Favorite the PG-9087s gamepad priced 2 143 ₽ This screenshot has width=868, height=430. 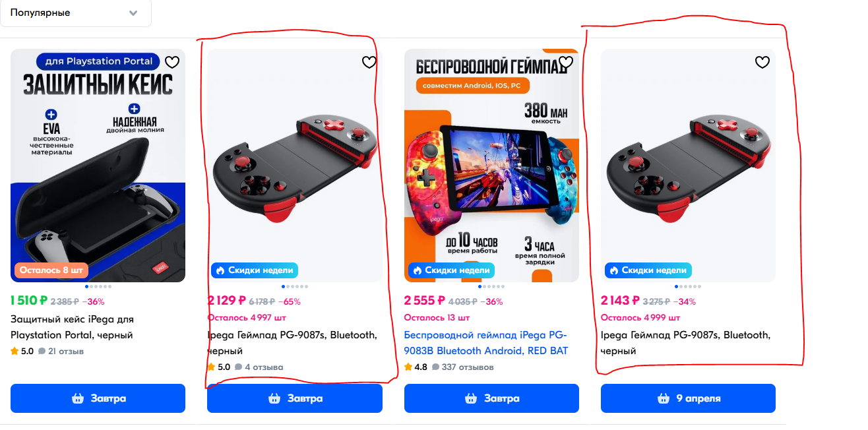click(762, 63)
